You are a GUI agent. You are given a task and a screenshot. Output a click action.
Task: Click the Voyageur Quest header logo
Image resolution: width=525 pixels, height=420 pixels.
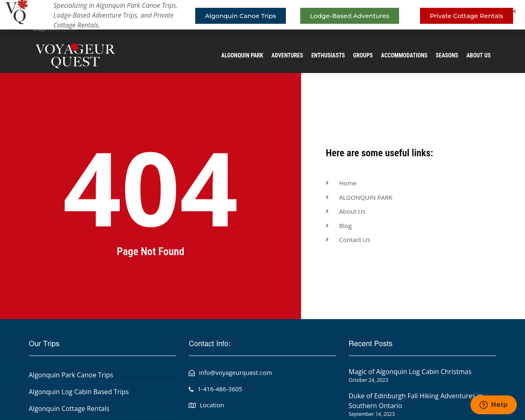click(75, 55)
